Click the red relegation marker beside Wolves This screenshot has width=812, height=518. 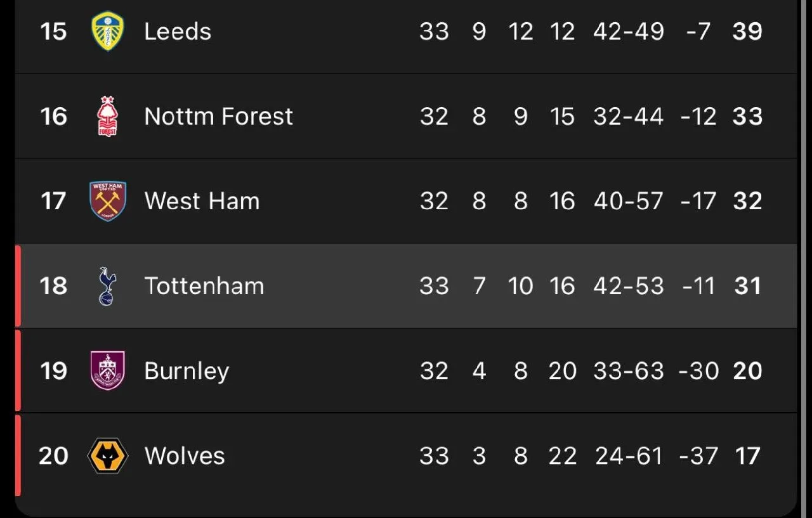[18, 455]
